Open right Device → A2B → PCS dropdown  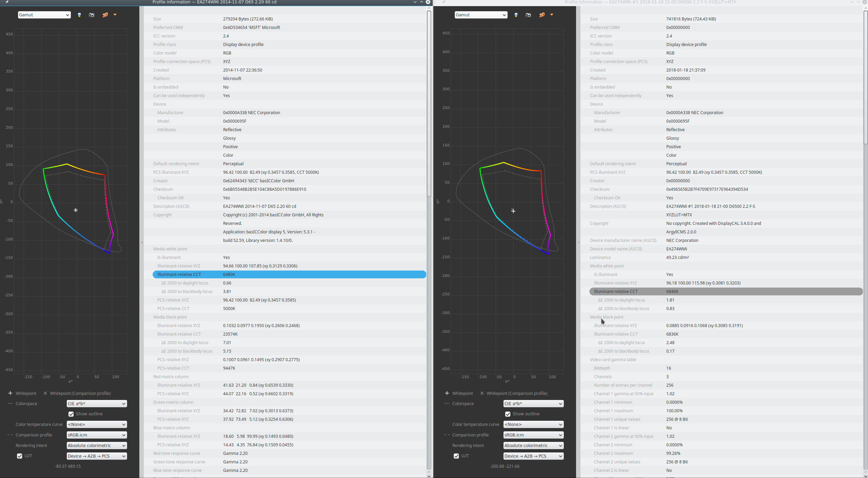[533, 456]
